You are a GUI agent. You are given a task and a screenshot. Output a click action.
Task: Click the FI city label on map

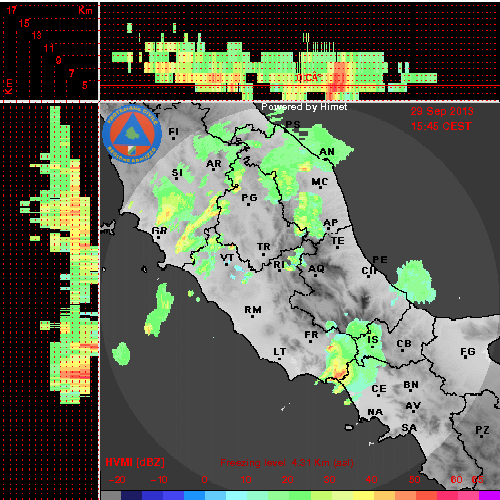(173, 132)
